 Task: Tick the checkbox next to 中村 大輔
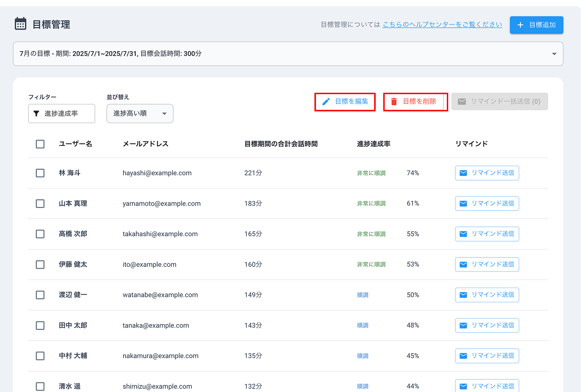click(40, 356)
